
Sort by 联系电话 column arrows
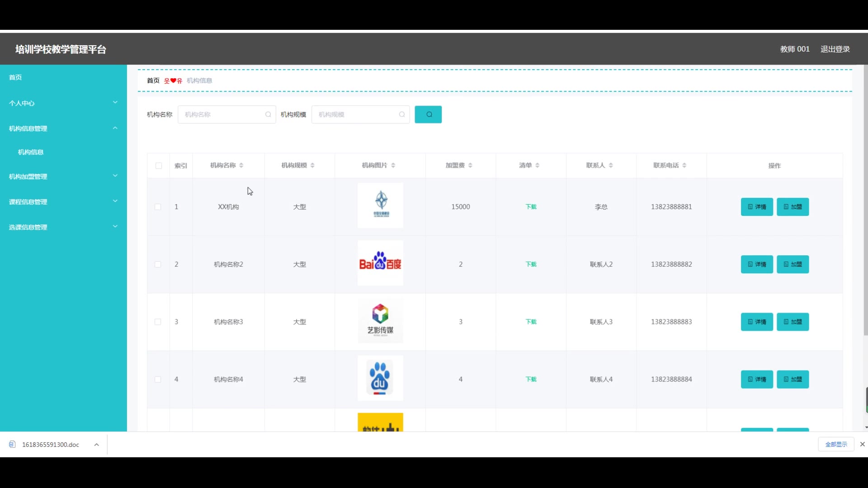684,165
